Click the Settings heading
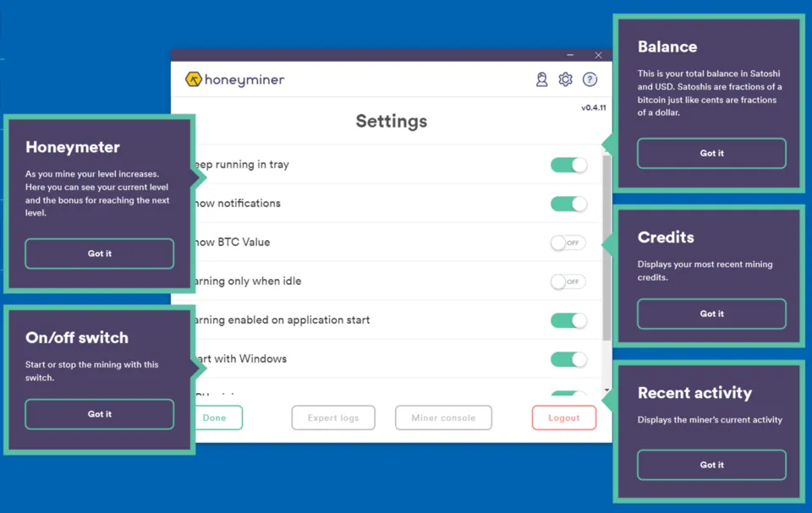 point(392,121)
